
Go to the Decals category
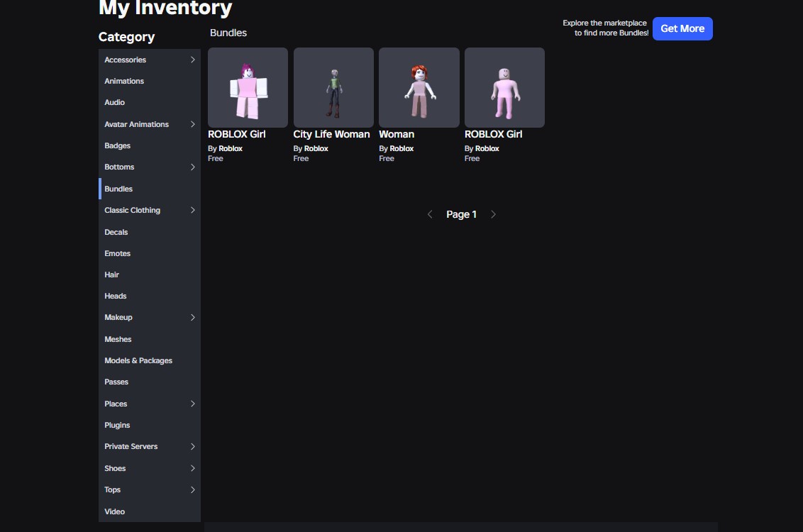[x=150, y=232]
